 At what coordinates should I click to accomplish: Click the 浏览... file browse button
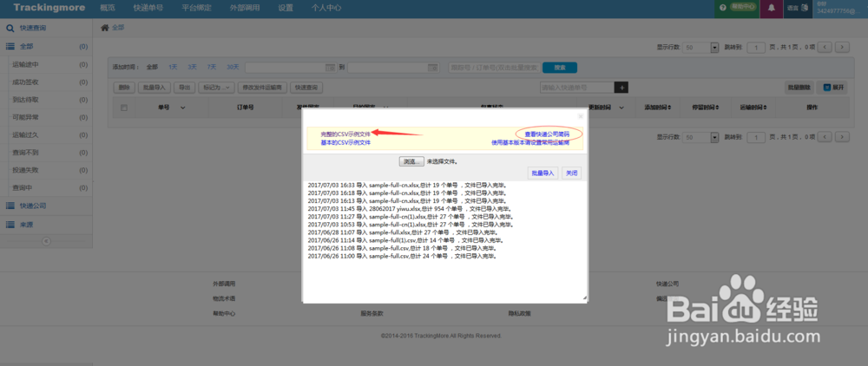(x=411, y=161)
